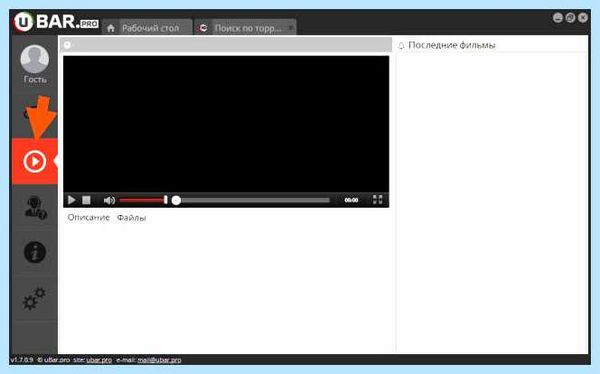The width and height of the screenshot is (600, 374).
Task: Stop the video playback
Action: [86, 200]
